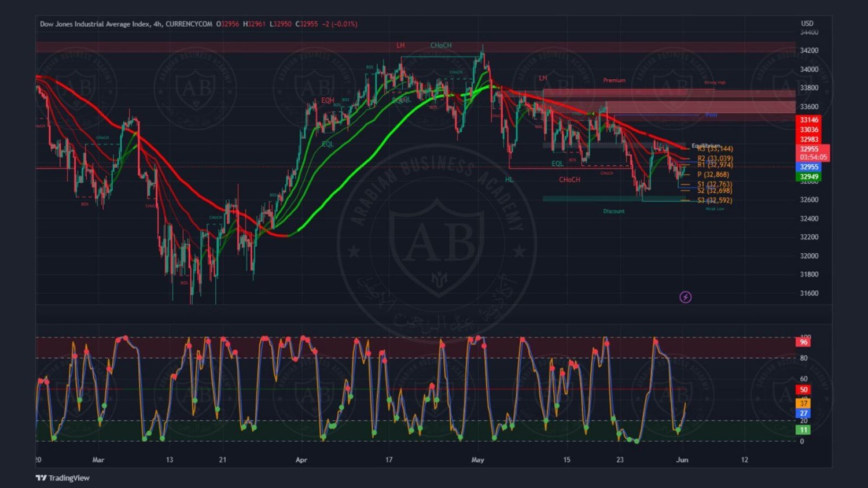
Task: Click the Strong High label
Action: [x=715, y=83]
